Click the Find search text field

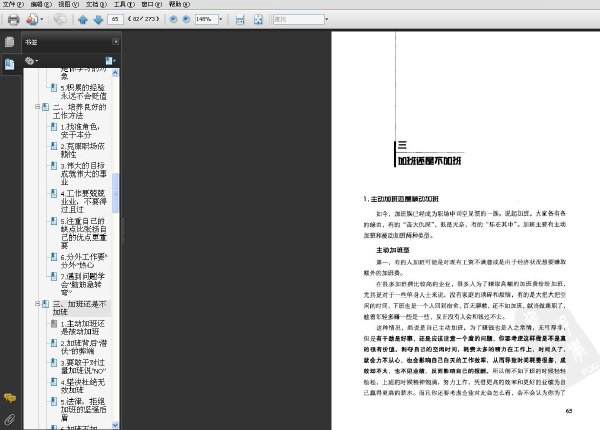coord(298,19)
